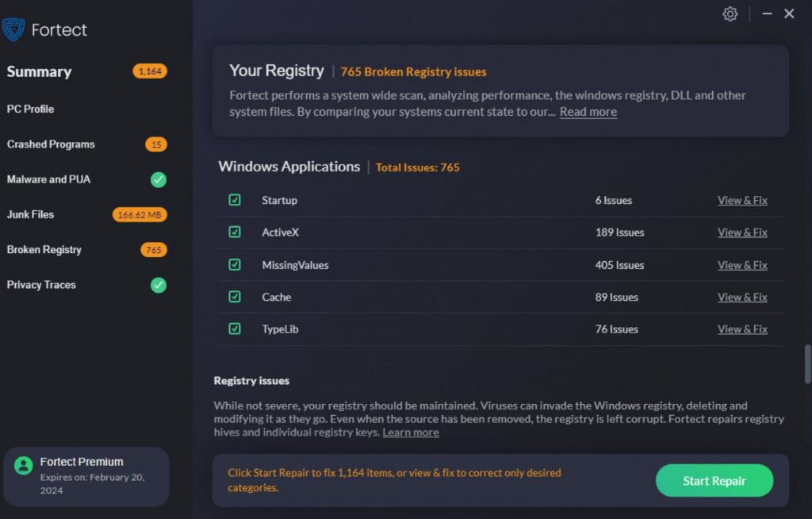This screenshot has width=812, height=519.
Task: Click the 'Total Issues: 765' label
Action: pyautogui.click(x=417, y=167)
